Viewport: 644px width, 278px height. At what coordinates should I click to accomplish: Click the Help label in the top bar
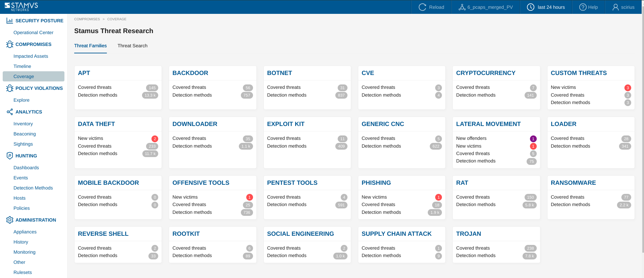(593, 7)
